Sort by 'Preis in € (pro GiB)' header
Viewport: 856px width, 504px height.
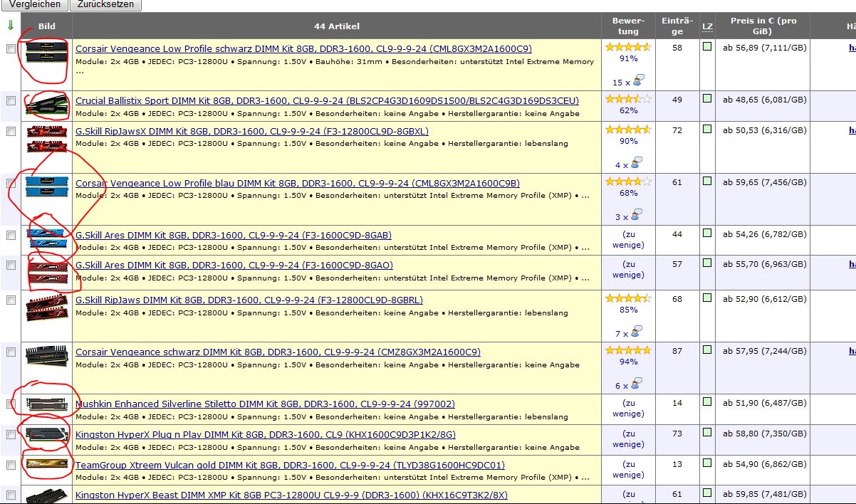pyautogui.click(x=763, y=26)
